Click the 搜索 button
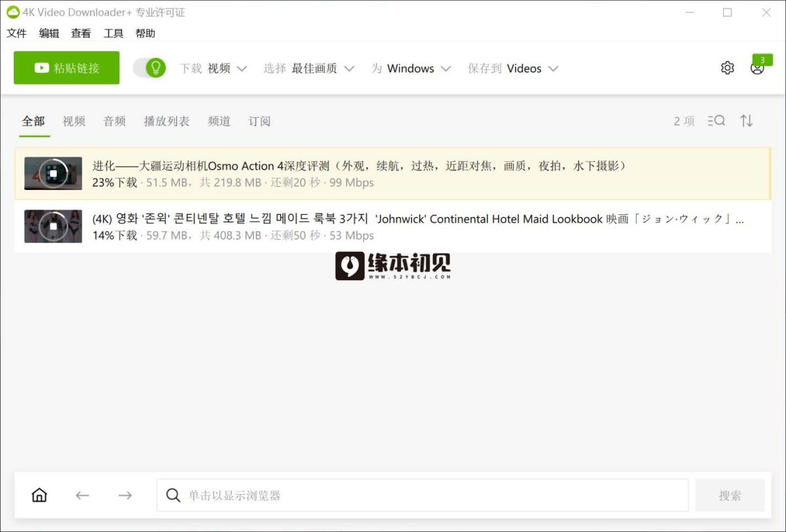The image size is (786, 532). pyautogui.click(x=730, y=495)
